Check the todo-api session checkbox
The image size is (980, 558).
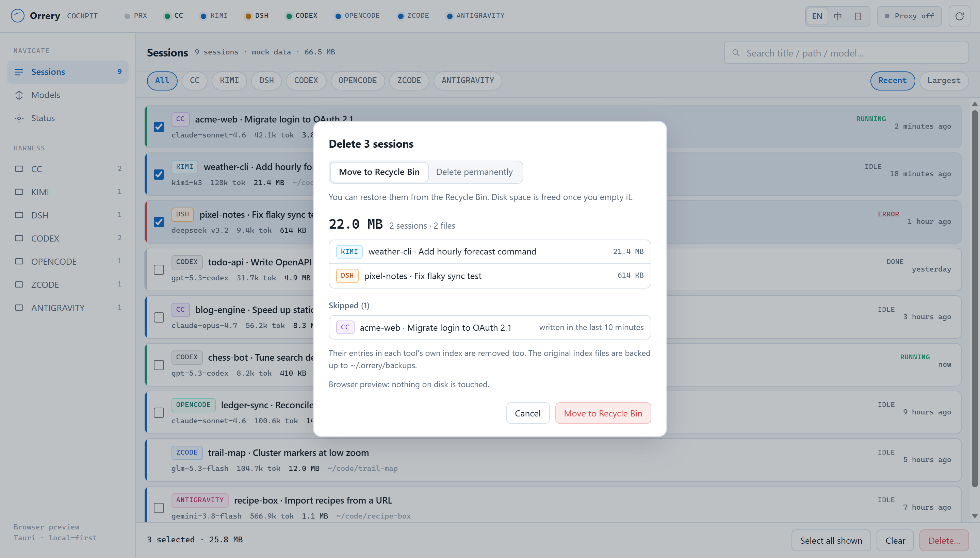click(159, 270)
